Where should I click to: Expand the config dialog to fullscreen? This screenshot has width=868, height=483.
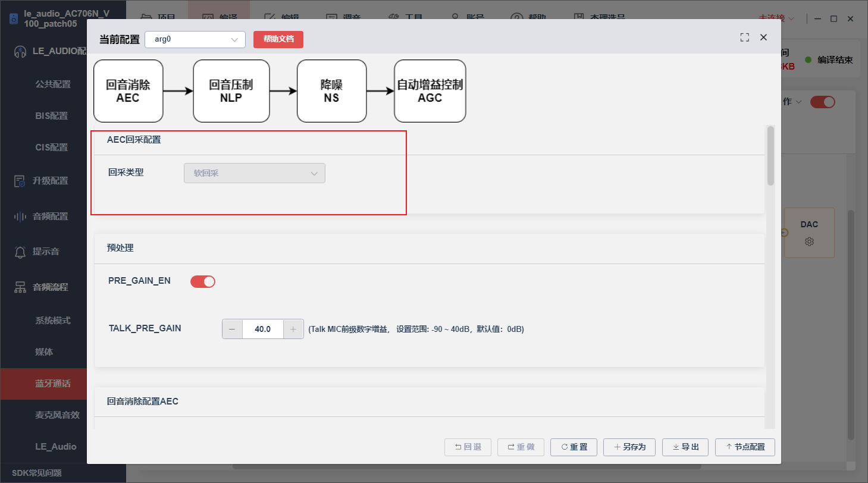[744, 37]
